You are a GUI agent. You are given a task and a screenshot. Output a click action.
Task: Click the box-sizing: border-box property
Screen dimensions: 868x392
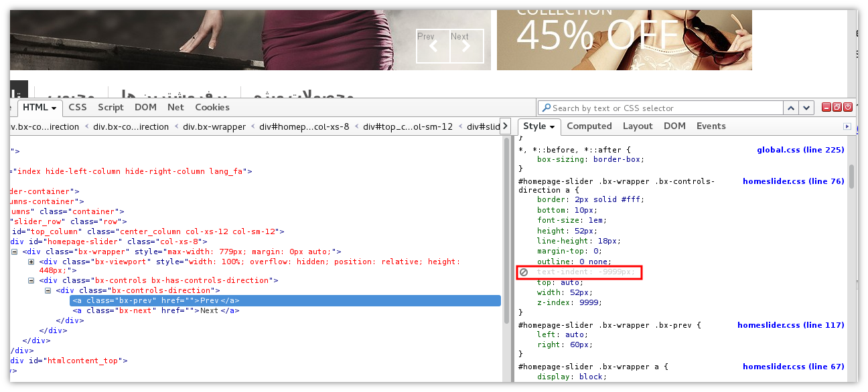[590, 159]
